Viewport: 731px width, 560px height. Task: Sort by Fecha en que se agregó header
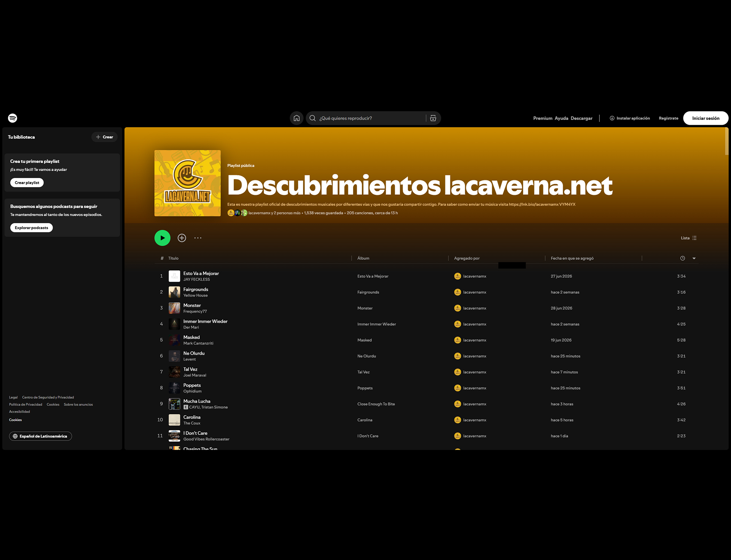pyautogui.click(x=572, y=258)
